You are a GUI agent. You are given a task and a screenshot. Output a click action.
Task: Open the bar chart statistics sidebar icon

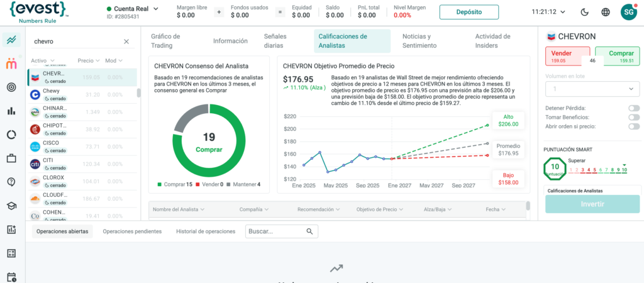(x=11, y=111)
